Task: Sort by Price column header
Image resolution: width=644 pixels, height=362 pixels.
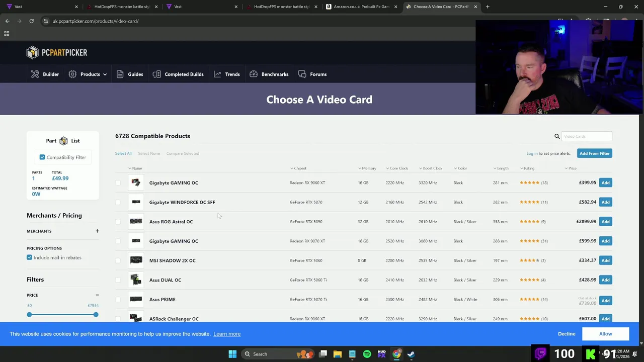Action: tap(571, 168)
